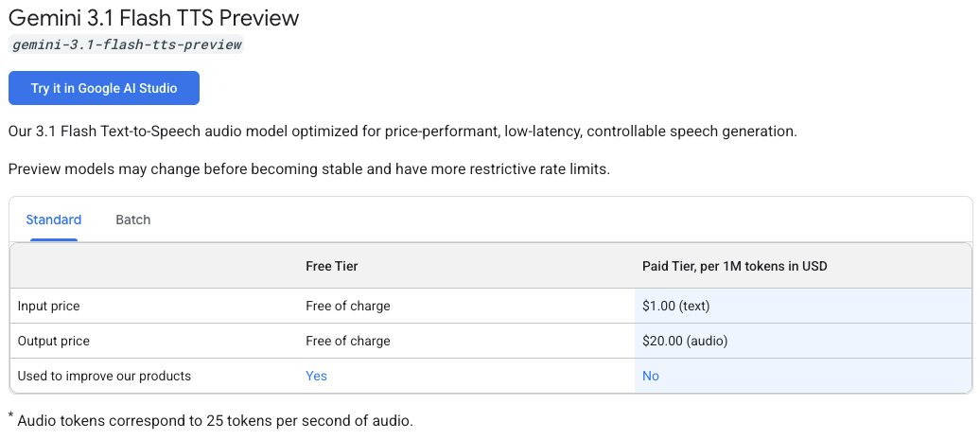980x440 pixels.
Task: Select the Output price row label
Action: [54, 342]
